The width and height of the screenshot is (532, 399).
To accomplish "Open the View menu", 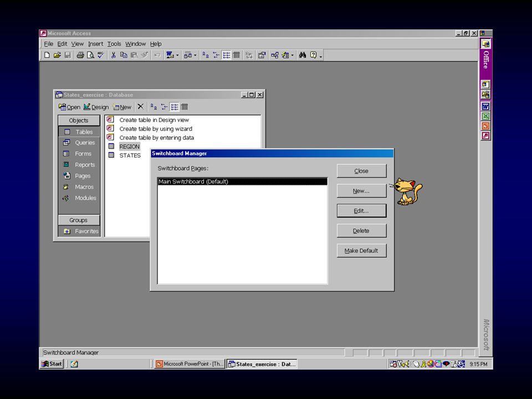I will coord(78,44).
